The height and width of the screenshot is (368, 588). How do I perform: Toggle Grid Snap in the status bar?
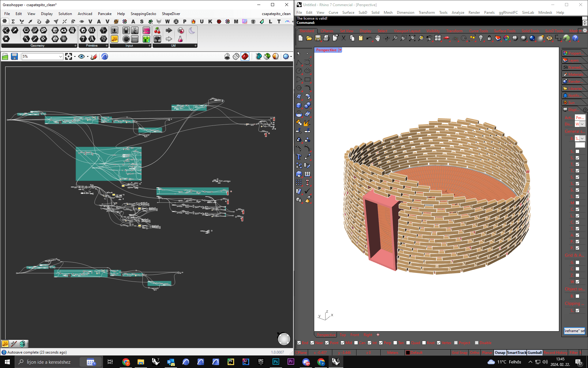(460, 353)
